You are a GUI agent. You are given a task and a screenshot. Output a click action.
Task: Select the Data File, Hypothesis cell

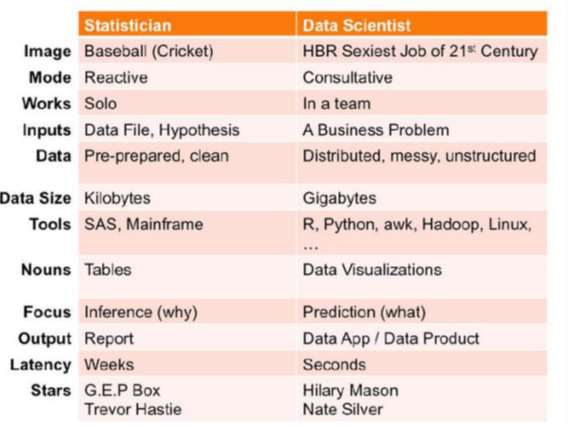pos(187,130)
